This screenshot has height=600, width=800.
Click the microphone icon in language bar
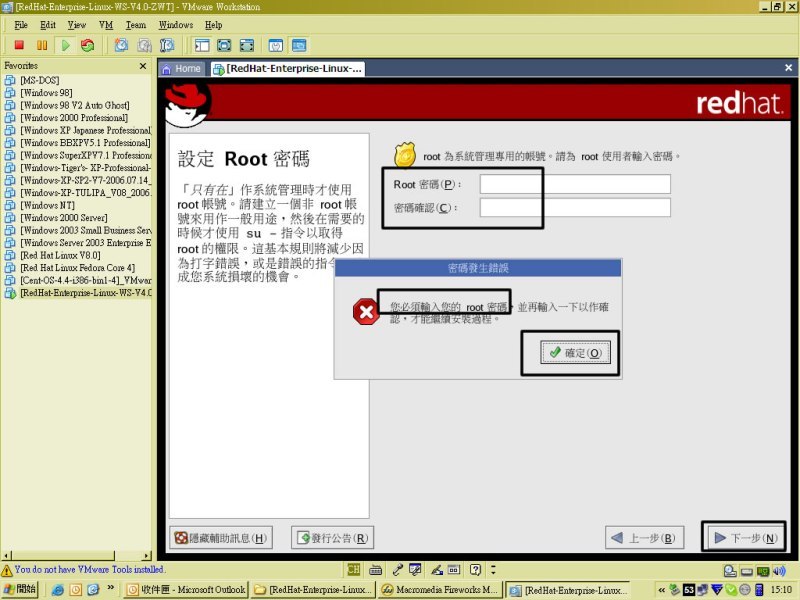click(397, 569)
